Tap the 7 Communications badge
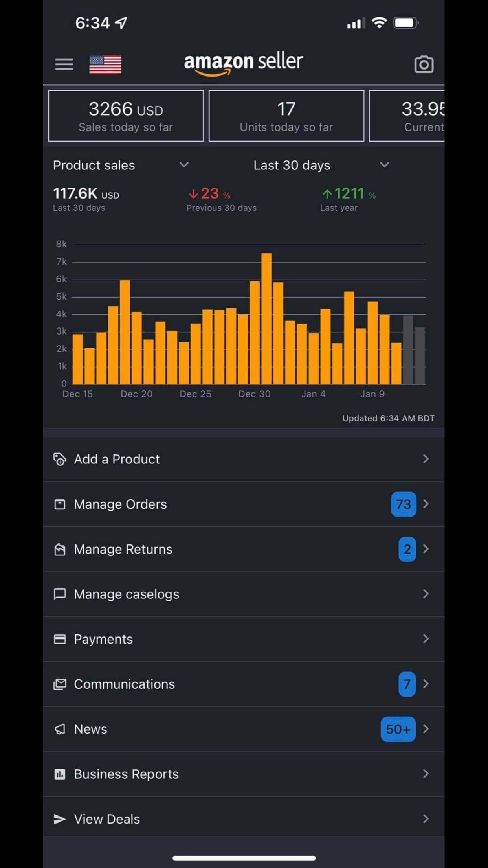The width and height of the screenshot is (488, 868). click(x=407, y=684)
